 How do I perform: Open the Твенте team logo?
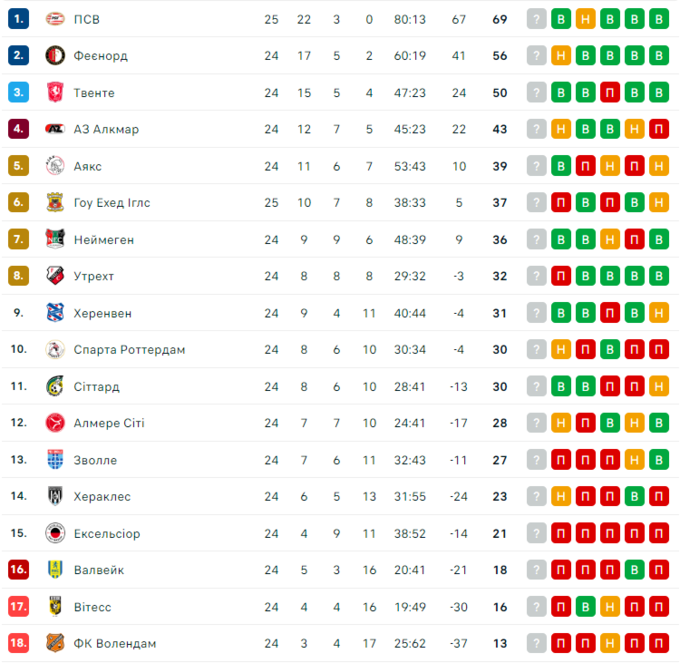[55, 93]
